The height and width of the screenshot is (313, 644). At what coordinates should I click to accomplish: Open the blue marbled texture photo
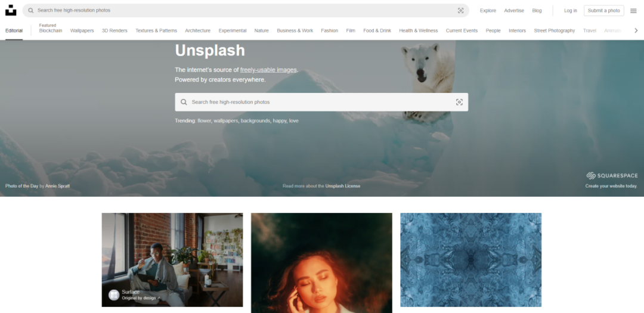pyautogui.click(x=470, y=259)
